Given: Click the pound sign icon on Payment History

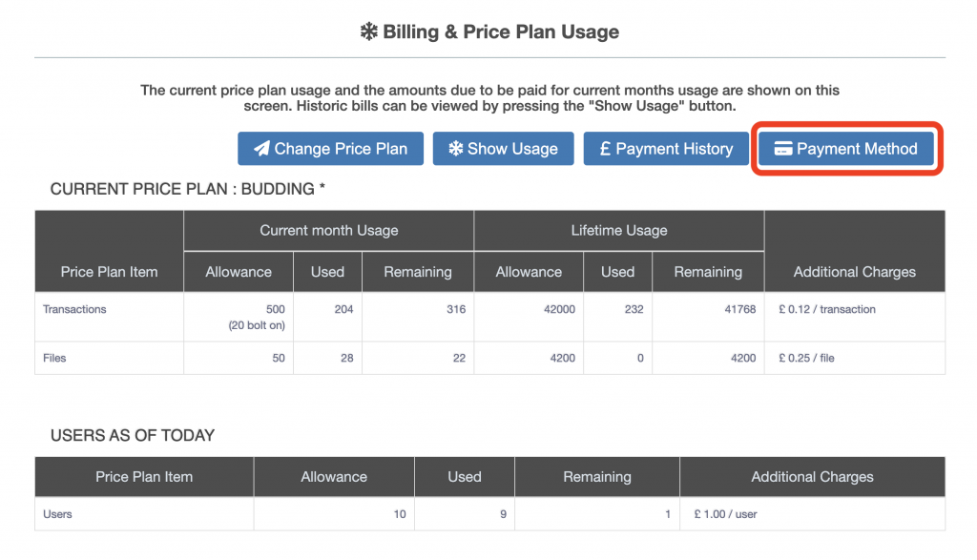Looking at the screenshot, I should tap(605, 149).
